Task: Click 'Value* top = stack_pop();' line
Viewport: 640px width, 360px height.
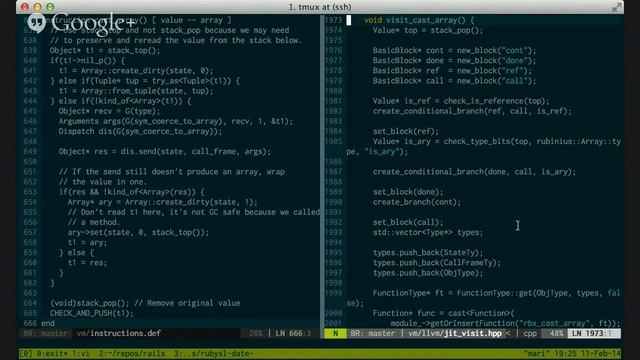Action: pyautogui.click(x=428, y=30)
